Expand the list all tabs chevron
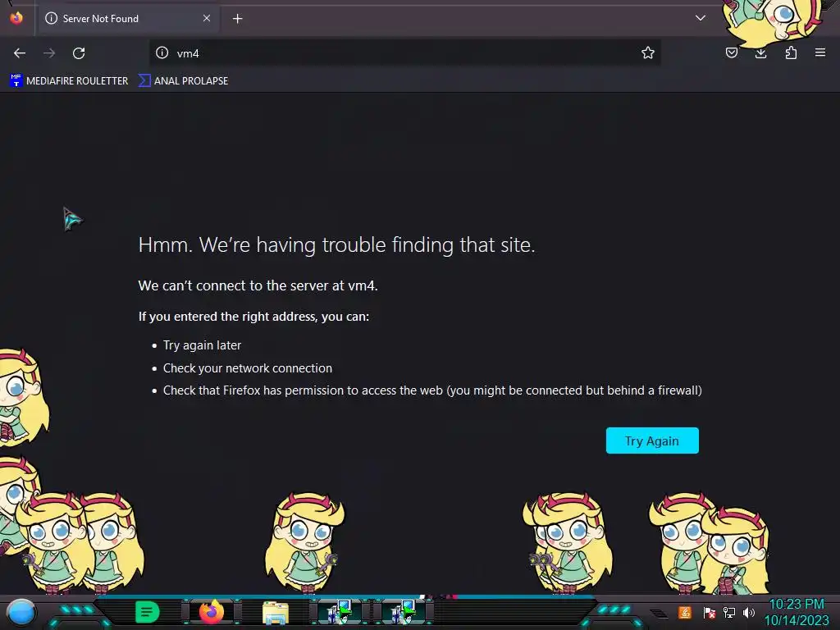This screenshot has height=630, width=840. coord(701,18)
